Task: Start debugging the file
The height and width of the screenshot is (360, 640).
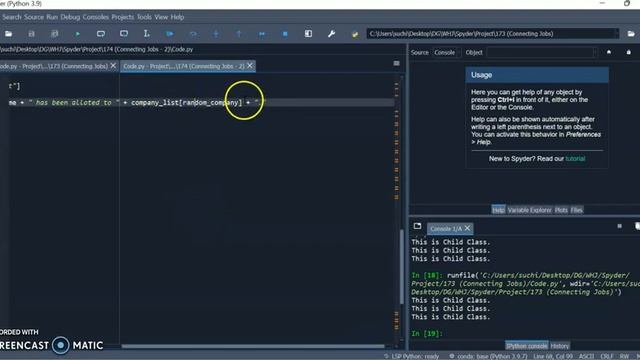Action: point(170,34)
